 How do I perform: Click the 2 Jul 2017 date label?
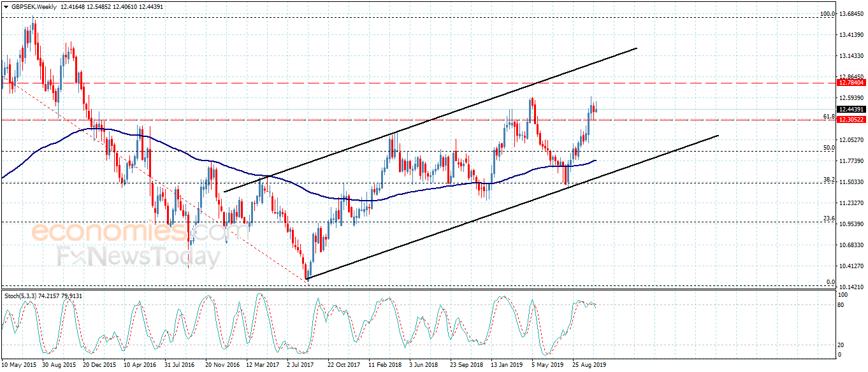[300, 365]
